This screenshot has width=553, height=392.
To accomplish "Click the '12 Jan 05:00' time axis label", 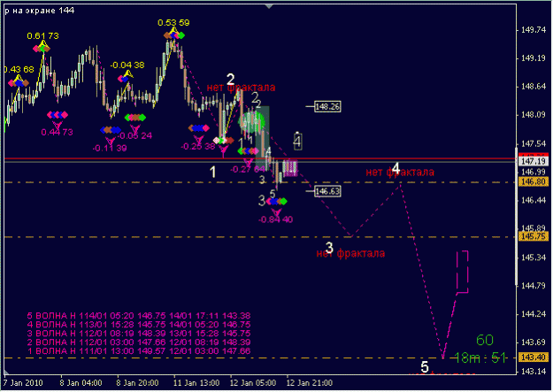I will click(253, 383).
